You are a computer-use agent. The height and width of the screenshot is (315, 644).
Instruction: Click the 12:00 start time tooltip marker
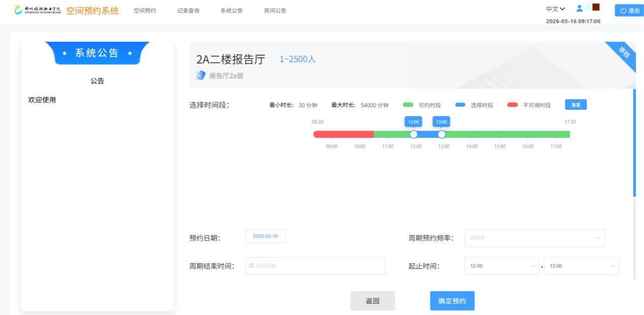(414, 122)
